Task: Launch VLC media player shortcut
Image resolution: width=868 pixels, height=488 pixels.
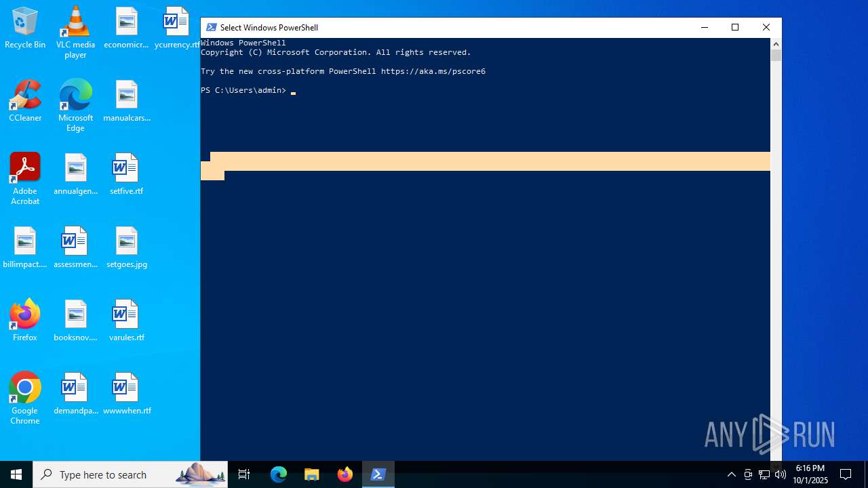Action: (x=75, y=33)
